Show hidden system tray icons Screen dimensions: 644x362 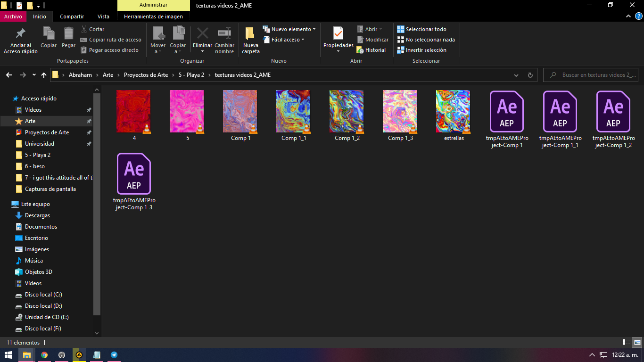click(x=592, y=355)
